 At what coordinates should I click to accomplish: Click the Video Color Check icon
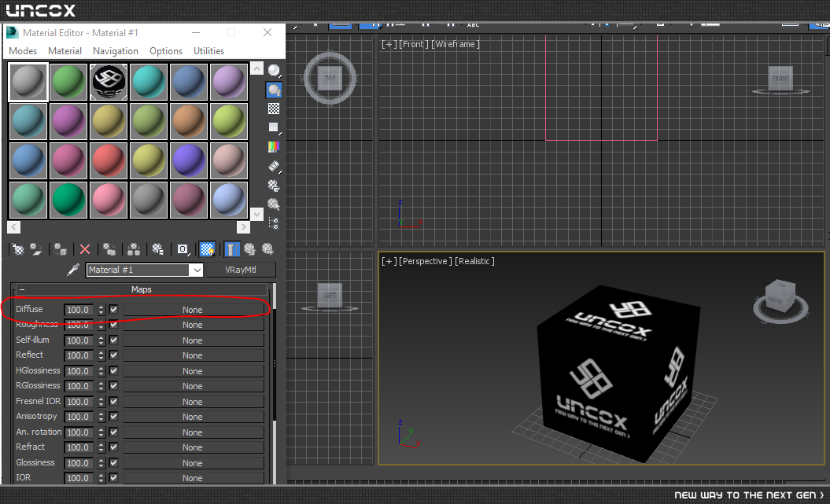(x=274, y=146)
